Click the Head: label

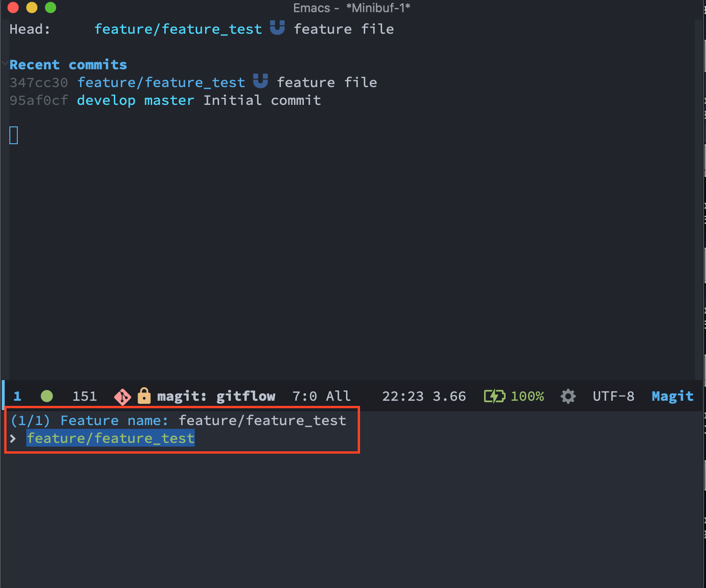click(x=30, y=29)
